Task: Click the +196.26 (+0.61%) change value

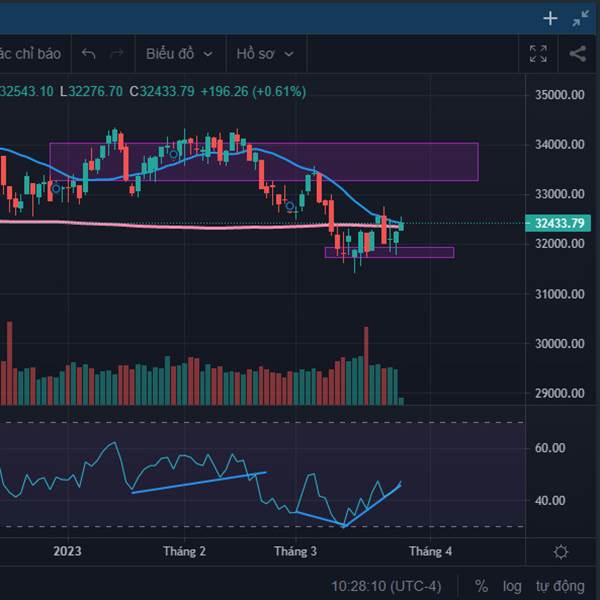Action: click(253, 91)
